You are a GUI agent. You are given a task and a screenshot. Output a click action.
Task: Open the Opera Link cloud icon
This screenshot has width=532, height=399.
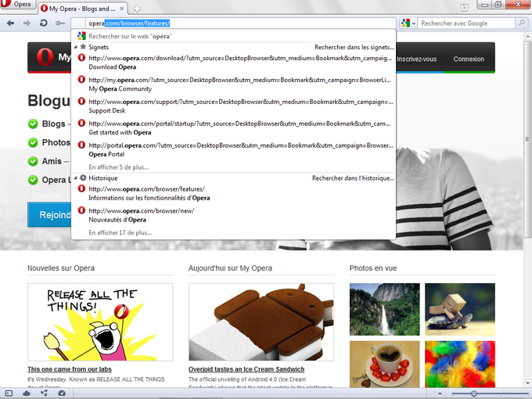click(x=27, y=394)
